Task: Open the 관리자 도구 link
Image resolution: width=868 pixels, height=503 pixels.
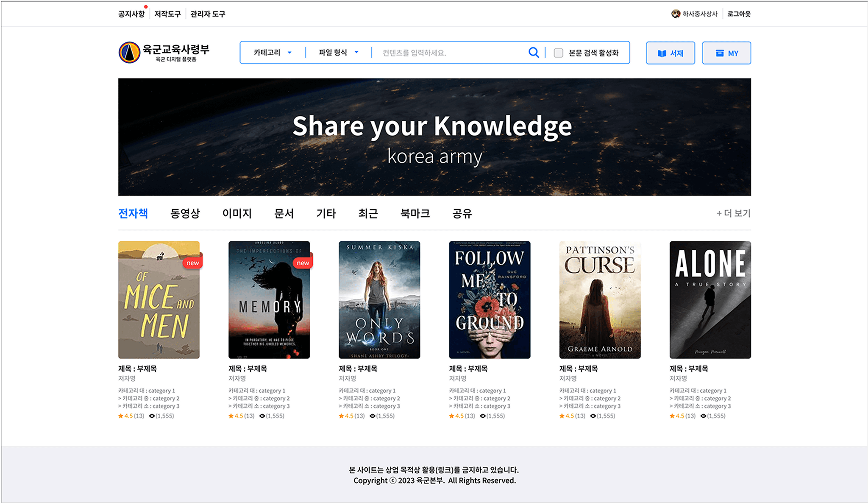Action: [208, 14]
